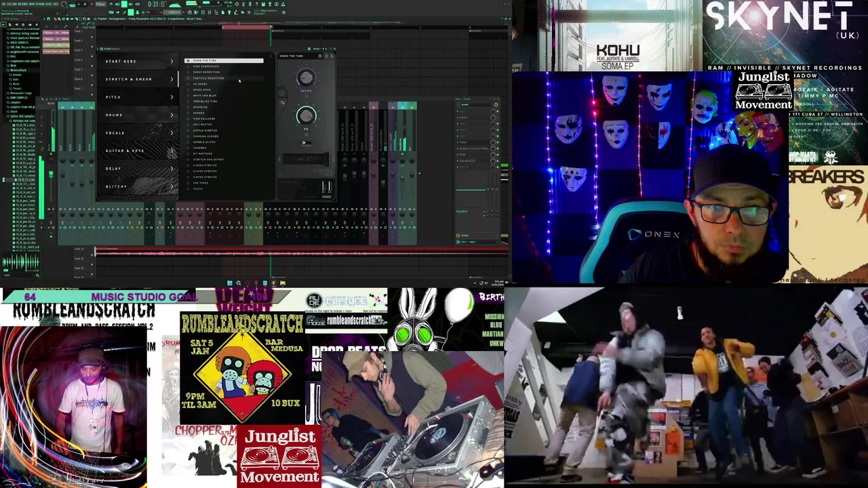Viewport: 868px width, 488px height.
Task: Click the tempo field in transport bar
Action: click(100, 4)
